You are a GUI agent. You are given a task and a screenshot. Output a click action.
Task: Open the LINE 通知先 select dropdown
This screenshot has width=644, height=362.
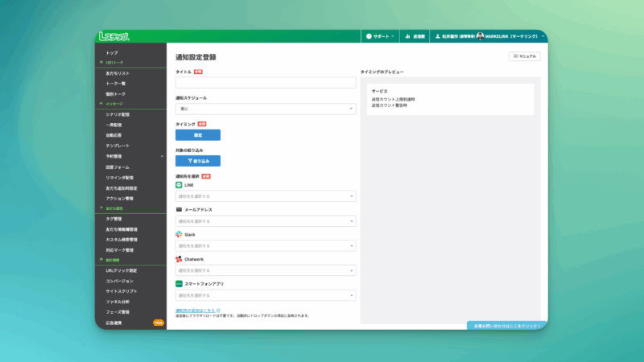265,196
